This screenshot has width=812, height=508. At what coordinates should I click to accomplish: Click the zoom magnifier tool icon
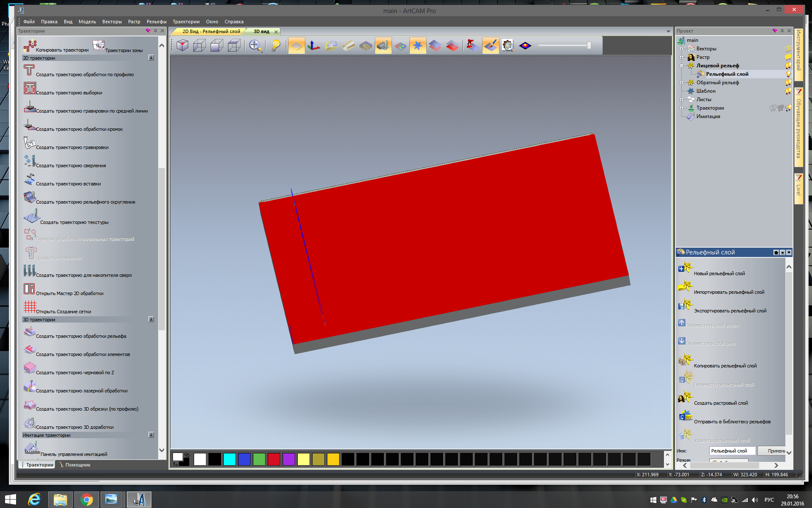pyautogui.click(x=255, y=46)
